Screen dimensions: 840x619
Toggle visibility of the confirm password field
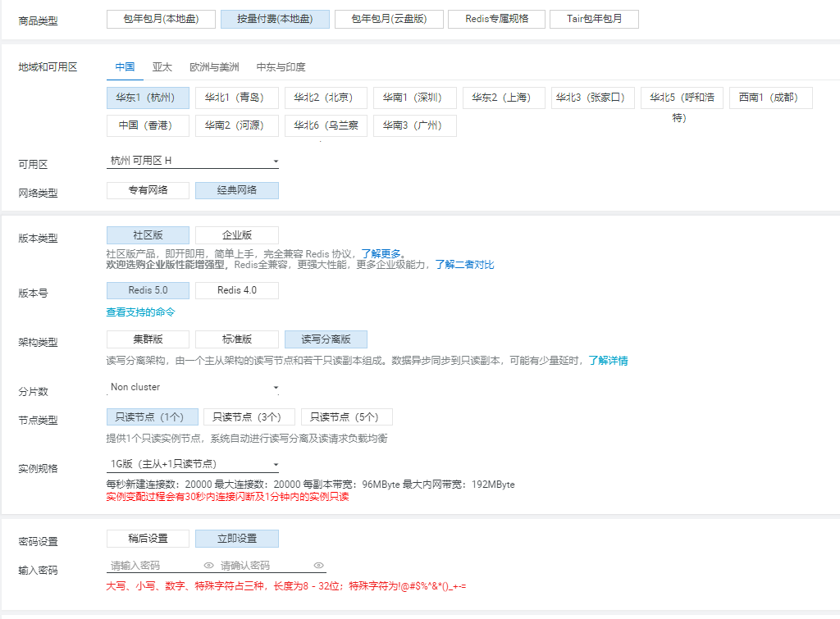click(x=319, y=565)
